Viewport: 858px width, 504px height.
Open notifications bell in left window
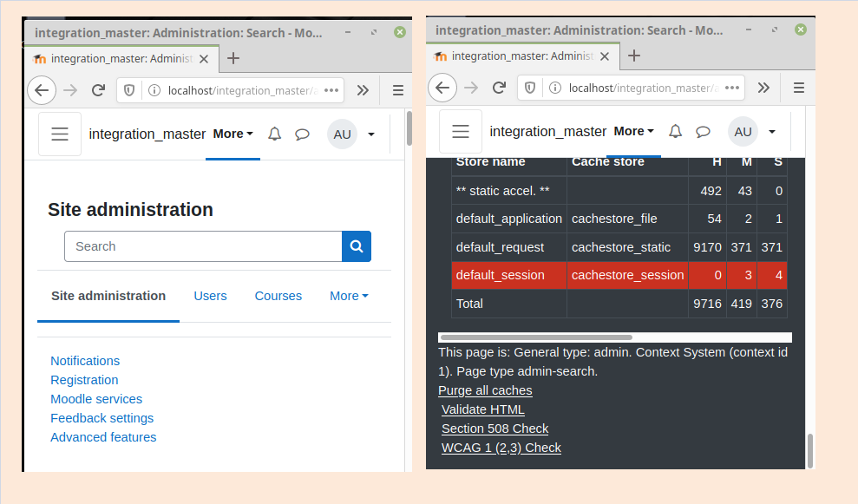pos(275,134)
